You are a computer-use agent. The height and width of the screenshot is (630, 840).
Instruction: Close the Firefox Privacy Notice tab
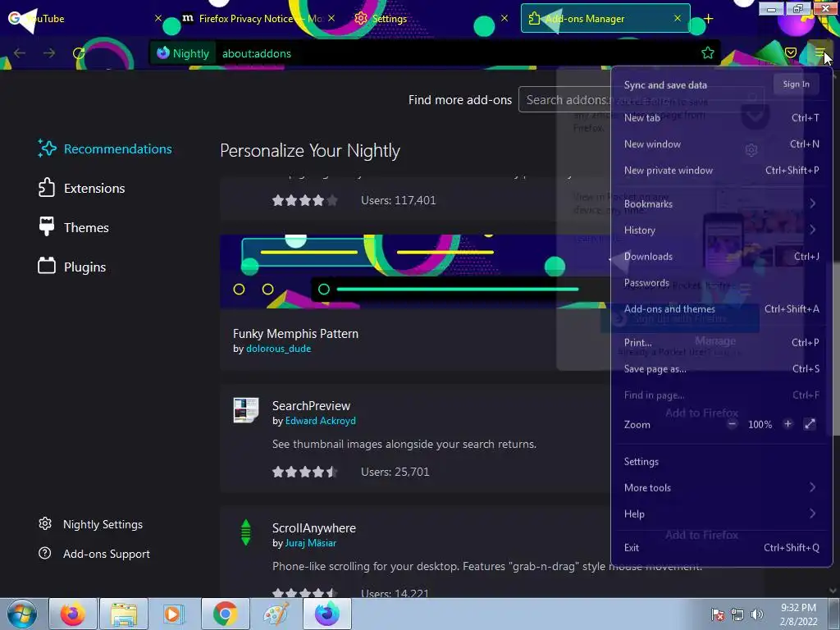(x=331, y=18)
